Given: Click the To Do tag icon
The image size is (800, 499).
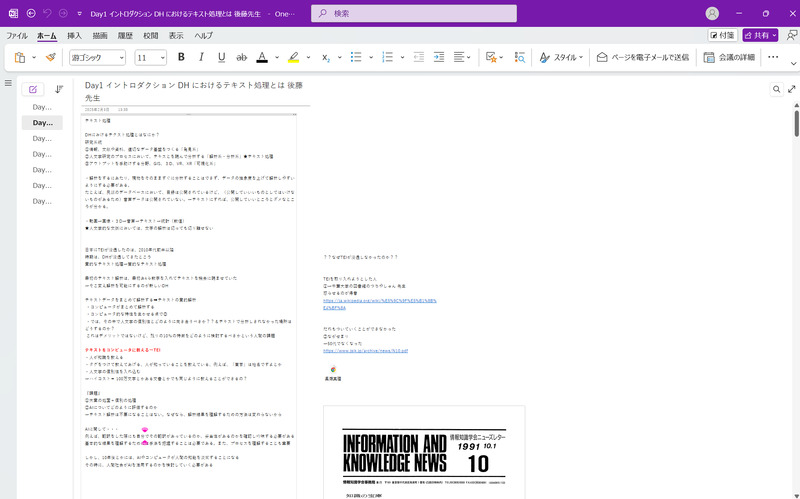Looking at the screenshot, I should pos(491,58).
